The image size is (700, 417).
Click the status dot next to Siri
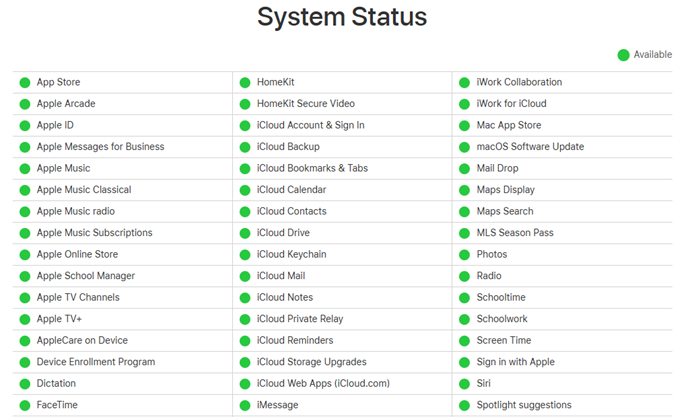(465, 384)
